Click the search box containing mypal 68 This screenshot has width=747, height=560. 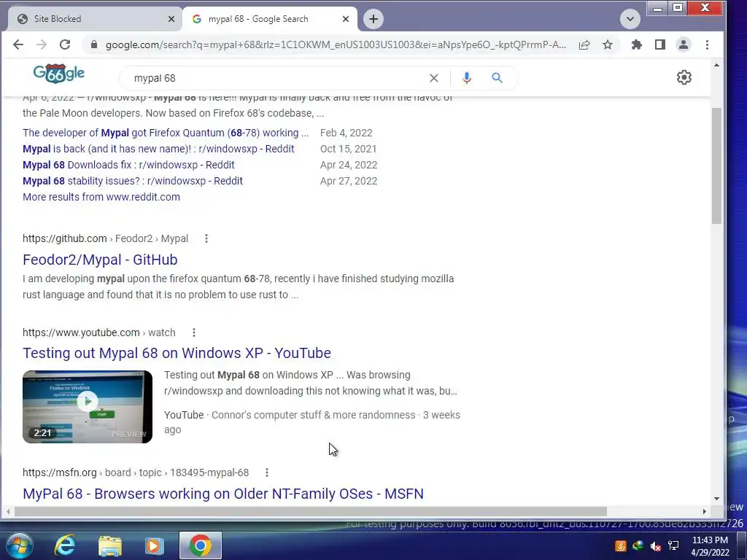(x=276, y=78)
